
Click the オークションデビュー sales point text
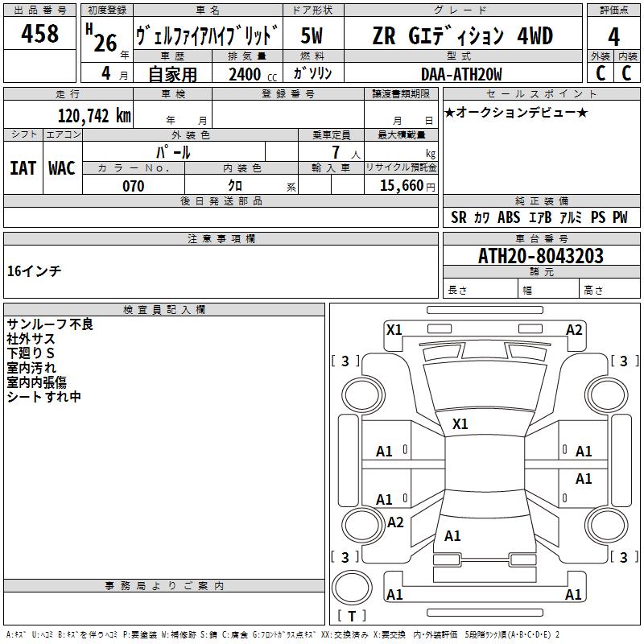tap(516, 112)
